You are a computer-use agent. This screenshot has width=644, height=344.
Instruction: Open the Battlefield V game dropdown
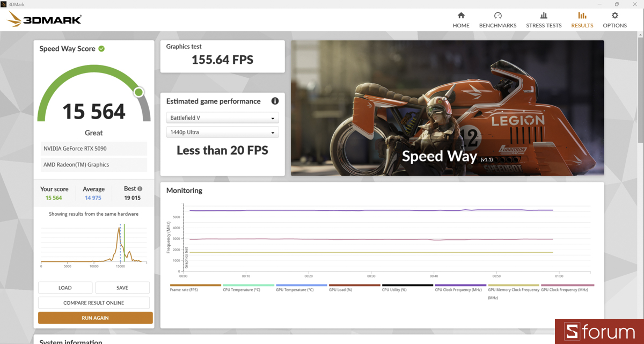(x=222, y=118)
